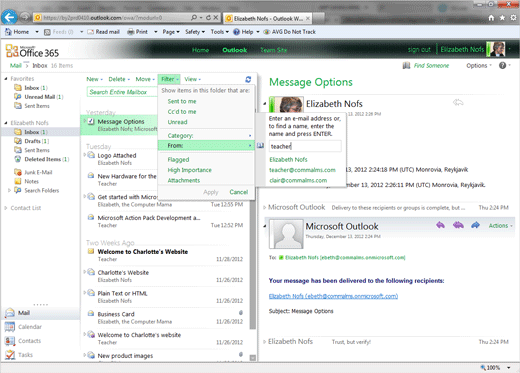
Task: Click the Deleted Items folder icon
Action: click(18, 159)
